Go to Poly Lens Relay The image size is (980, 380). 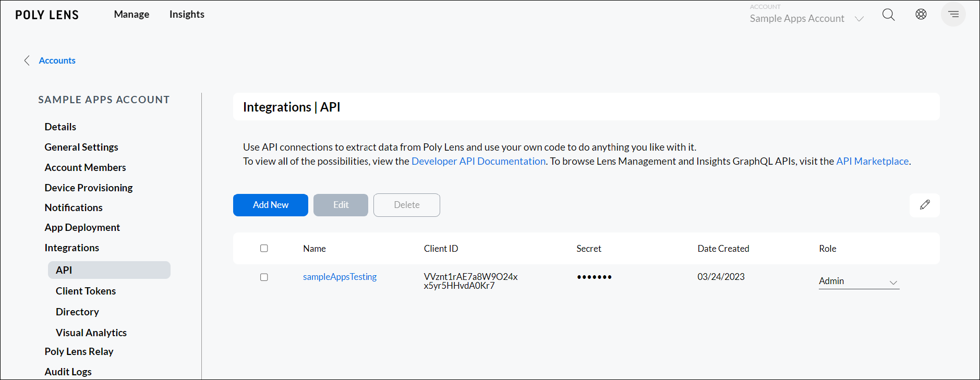79,351
